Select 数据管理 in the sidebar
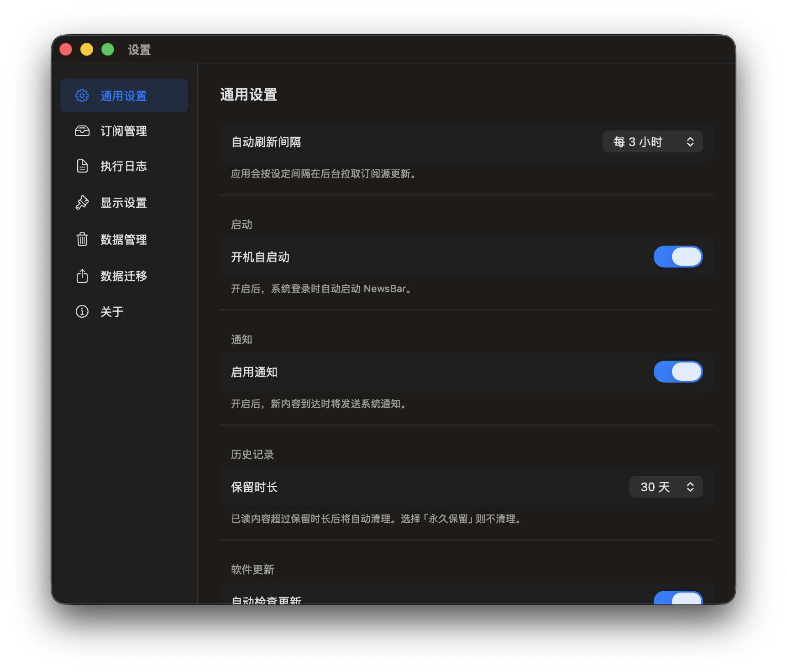 tap(124, 239)
